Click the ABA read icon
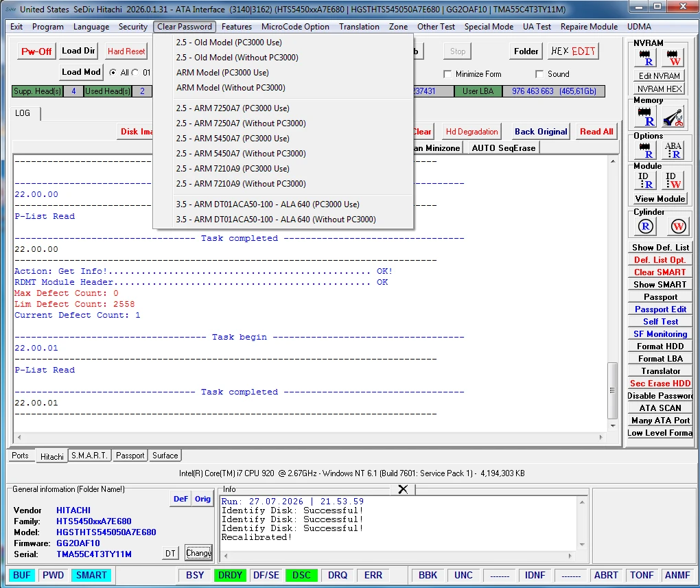The image size is (700, 588). [673, 150]
